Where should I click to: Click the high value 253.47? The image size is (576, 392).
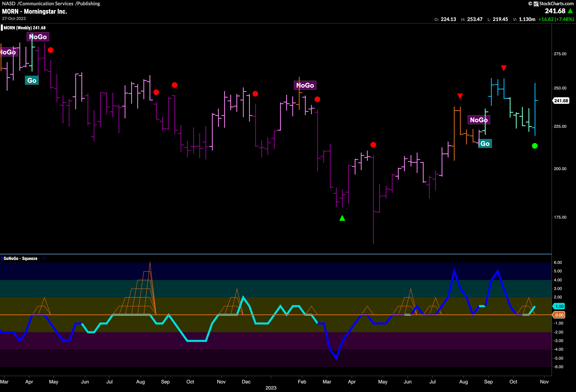pos(475,19)
